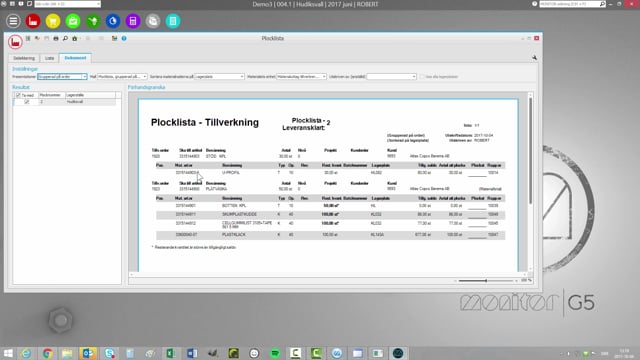Click the search input field at top right
Image resolution: width=640 pixels, height=360 pixels.
569,4
